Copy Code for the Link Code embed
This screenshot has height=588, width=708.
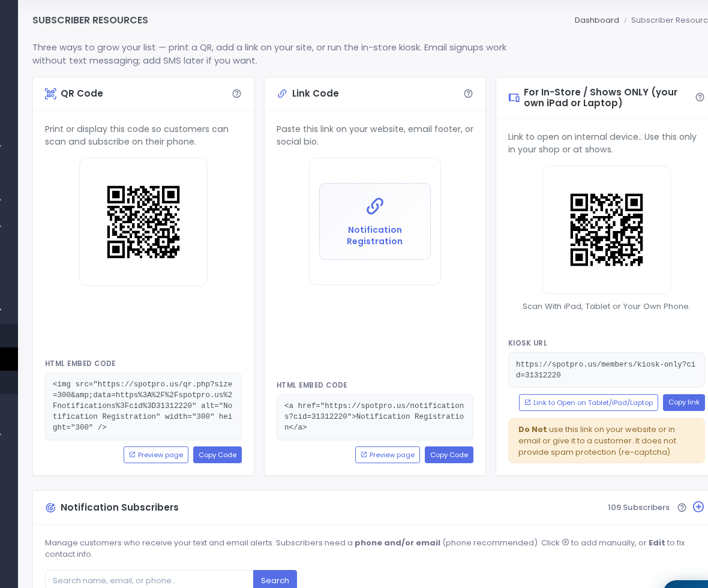[x=449, y=455]
